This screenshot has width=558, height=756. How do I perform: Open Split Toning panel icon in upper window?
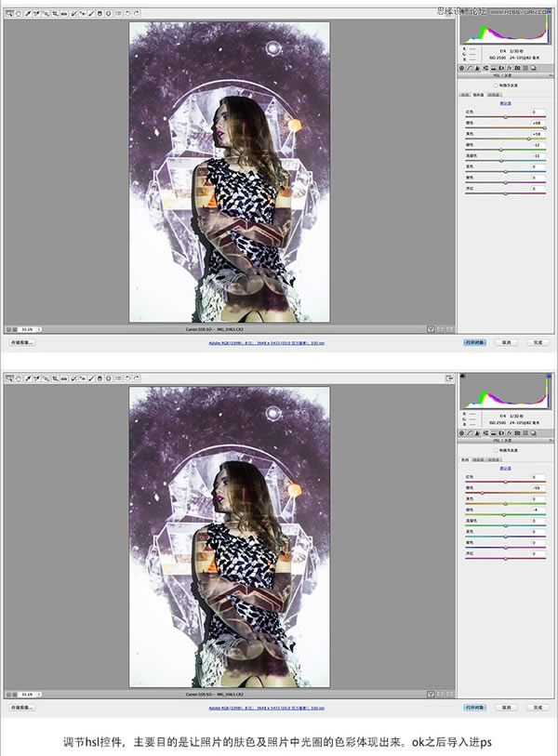494,68
